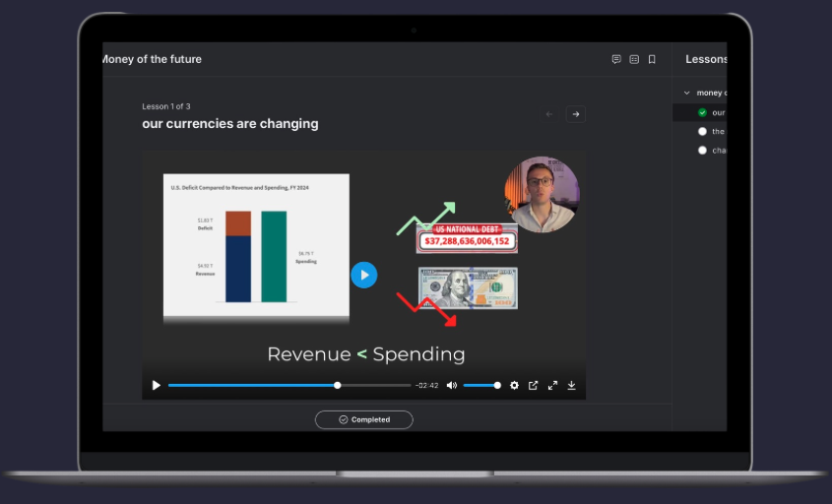Toggle completed checkmark on first lesson
Viewport: 832px width, 504px height.
[702, 112]
